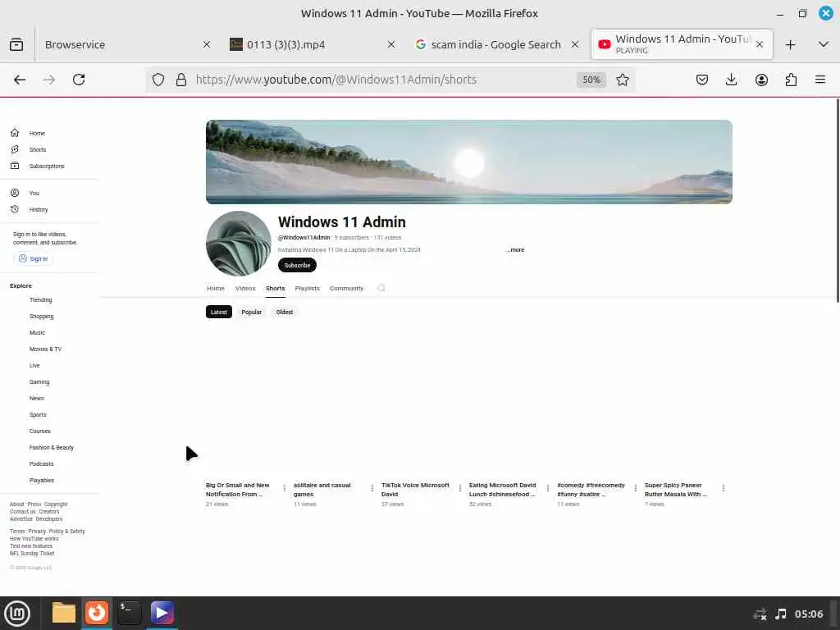The height and width of the screenshot is (630, 840).
Task: Open the Terminal from the taskbar
Action: click(x=129, y=613)
